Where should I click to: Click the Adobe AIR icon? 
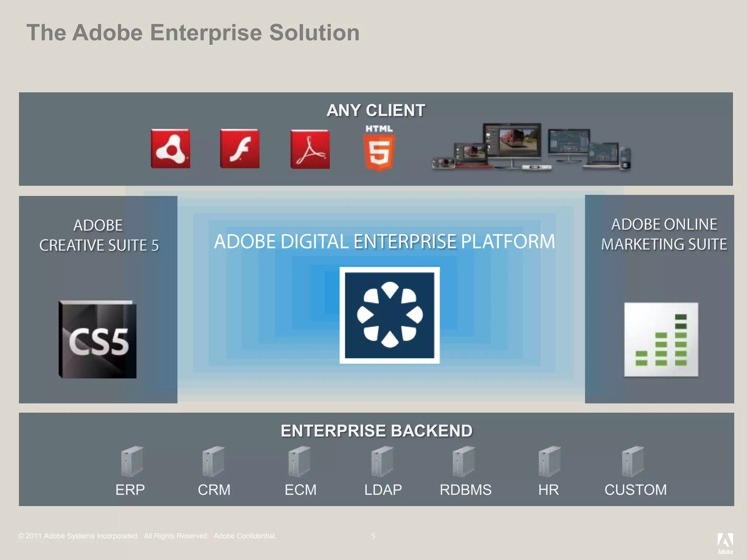[x=170, y=148]
